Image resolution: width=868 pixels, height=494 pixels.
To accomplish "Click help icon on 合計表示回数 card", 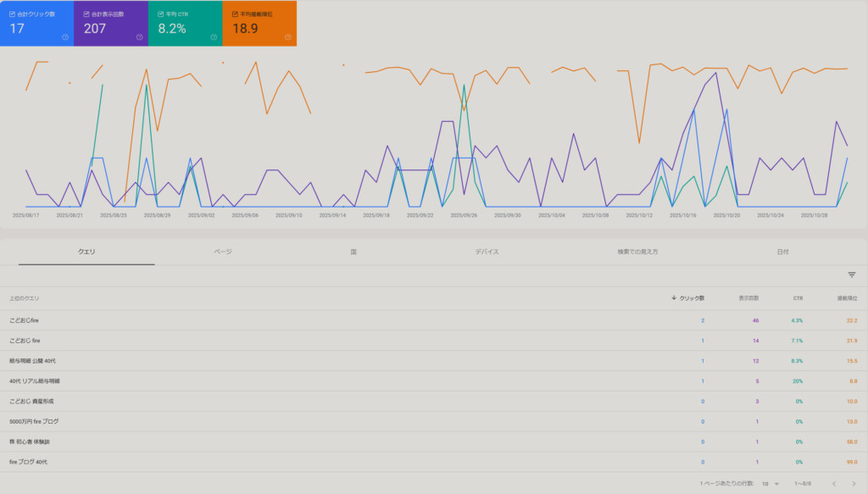I will [x=139, y=37].
